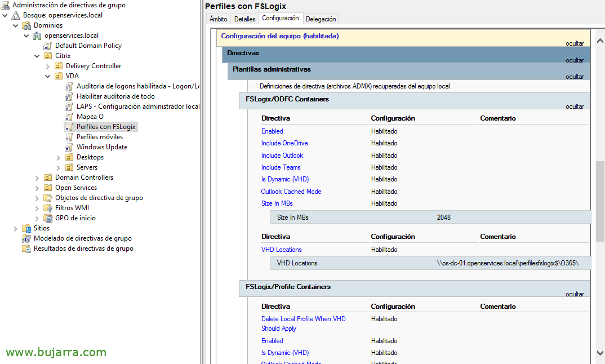Image resolution: width=605 pixels, height=364 pixels.
Task: Open the Delegación tab
Action: 321,19
